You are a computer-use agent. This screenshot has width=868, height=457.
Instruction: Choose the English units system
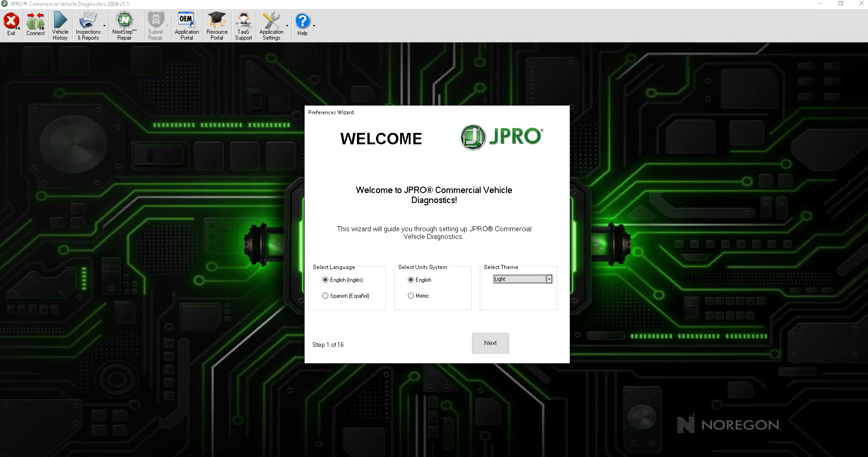420,280
